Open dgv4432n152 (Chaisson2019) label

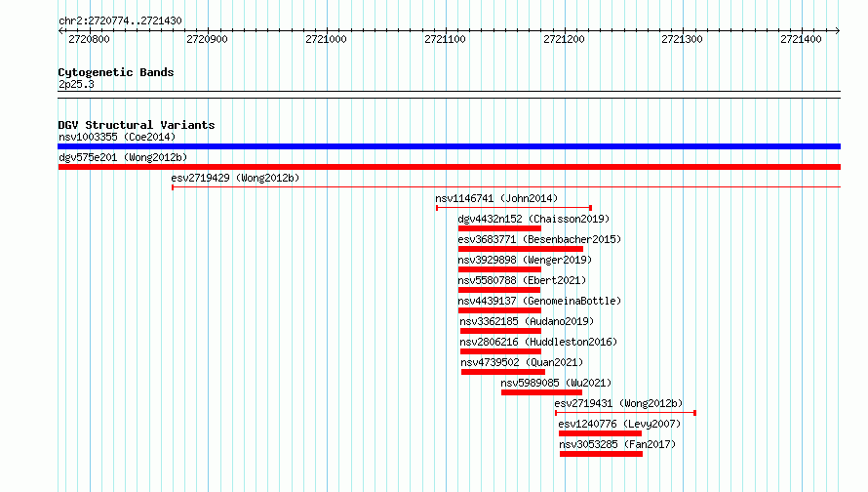pos(533,219)
